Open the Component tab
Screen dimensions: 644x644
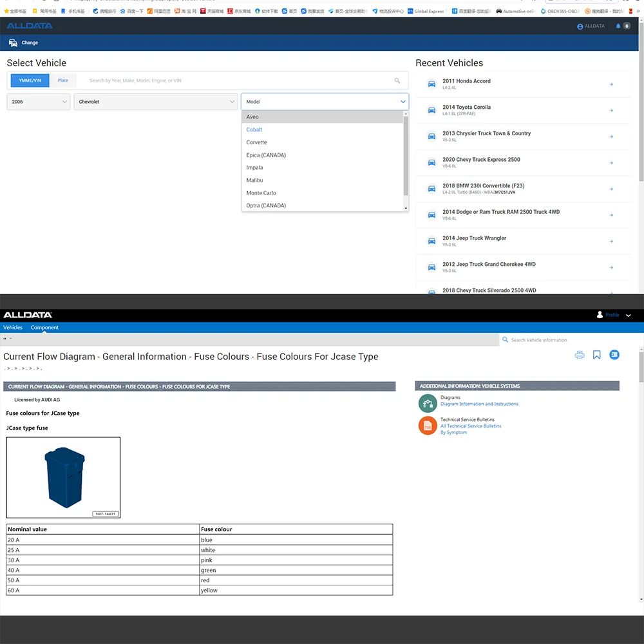point(44,327)
